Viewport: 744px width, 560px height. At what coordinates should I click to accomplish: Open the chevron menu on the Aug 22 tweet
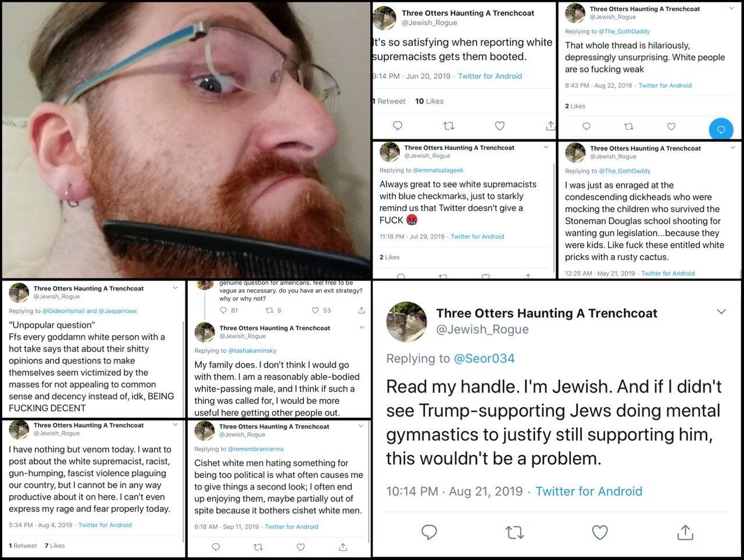tap(732, 9)
